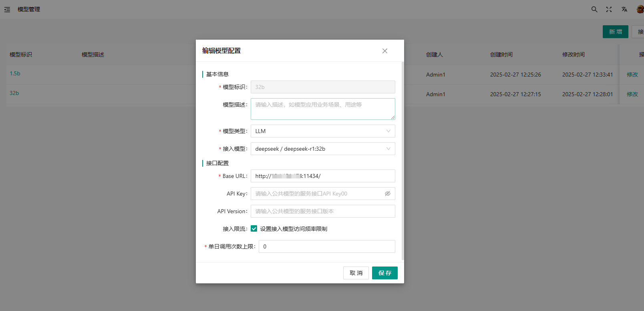
Task: Toggle API Key visibility eye icon
Action: click(387, 194)
